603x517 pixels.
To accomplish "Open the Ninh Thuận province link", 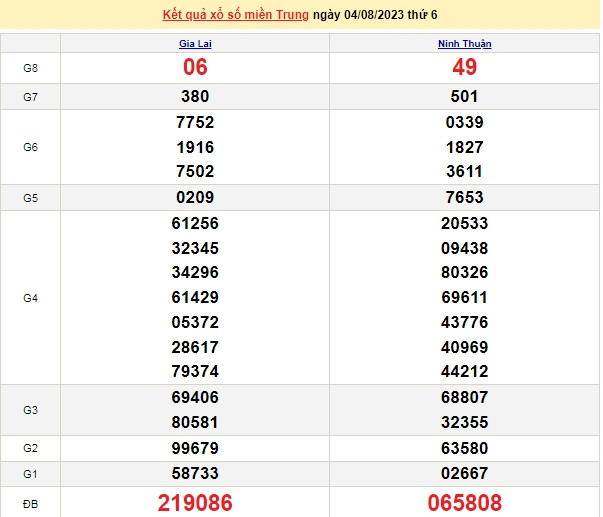I will (465, 44).
